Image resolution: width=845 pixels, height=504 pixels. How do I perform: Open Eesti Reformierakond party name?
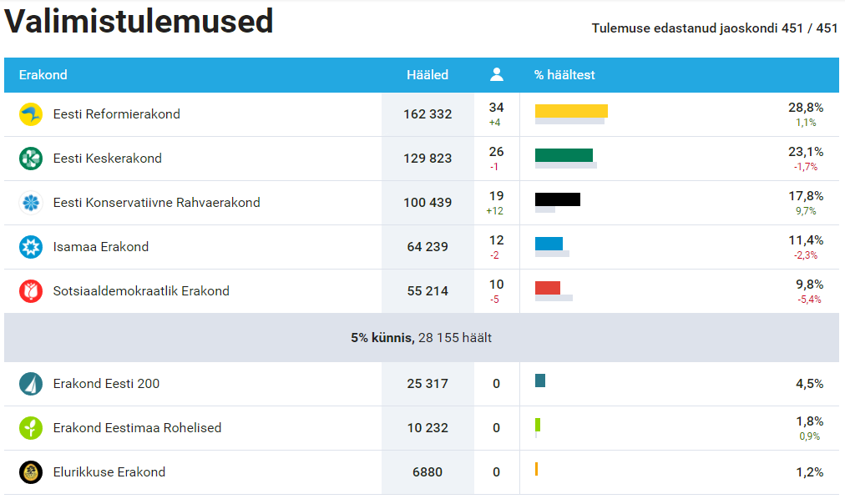tap(116, 114)
